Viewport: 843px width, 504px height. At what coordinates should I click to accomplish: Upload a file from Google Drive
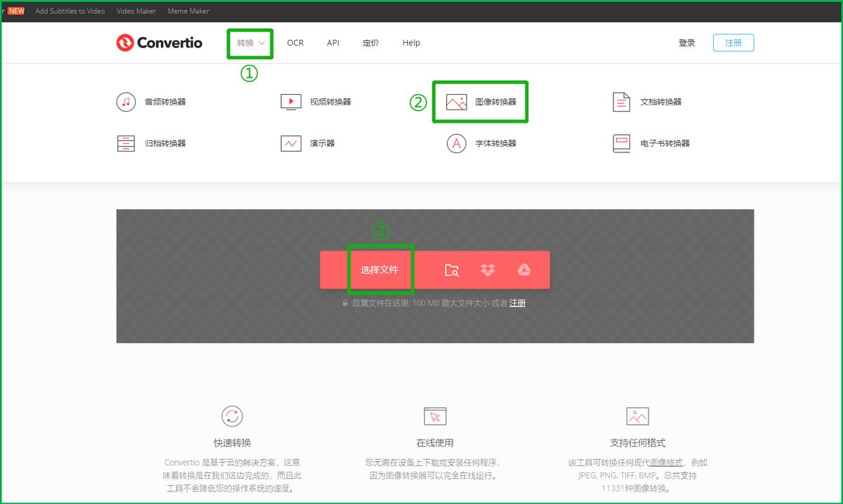pyautogui.click(x=525, y=270)
